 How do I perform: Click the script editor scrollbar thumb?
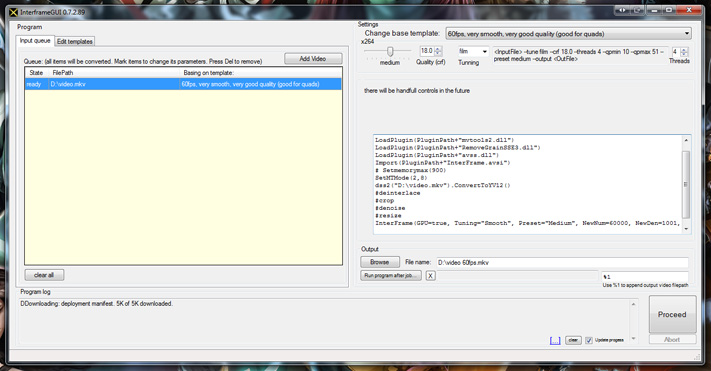coord(686,184)
